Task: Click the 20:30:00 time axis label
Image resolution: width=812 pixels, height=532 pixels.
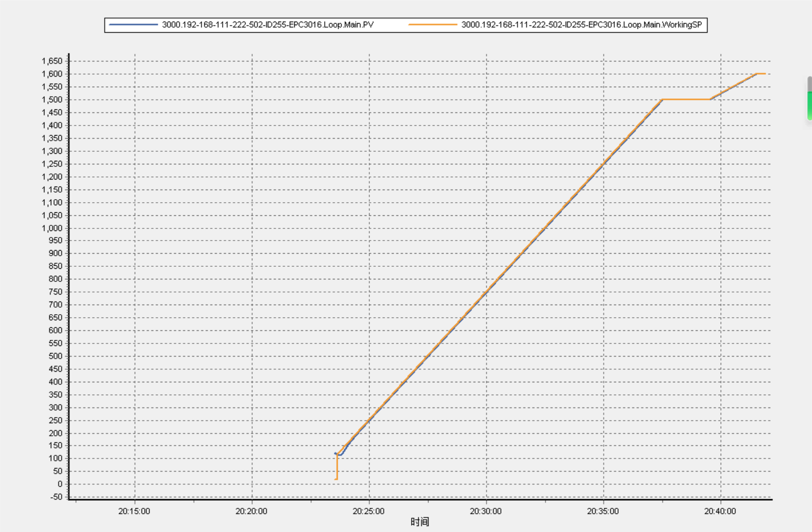Action: [x=485, y=511]
